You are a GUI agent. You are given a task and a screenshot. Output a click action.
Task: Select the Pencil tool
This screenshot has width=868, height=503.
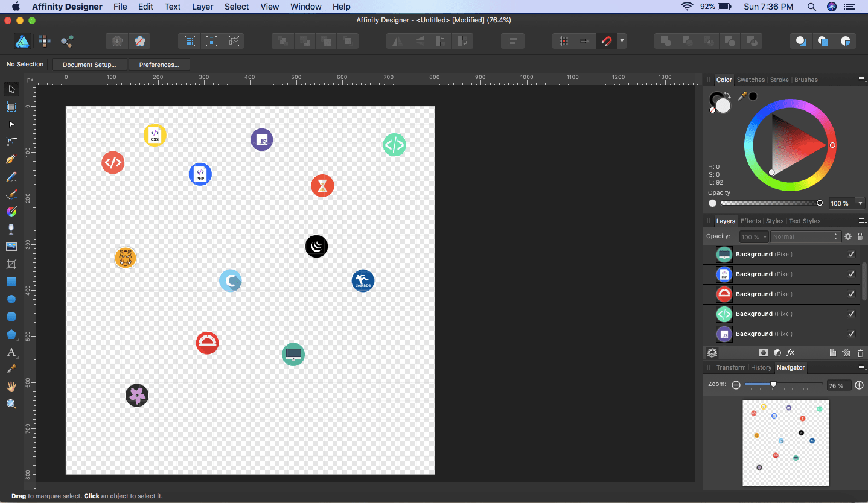click(11, 177)
